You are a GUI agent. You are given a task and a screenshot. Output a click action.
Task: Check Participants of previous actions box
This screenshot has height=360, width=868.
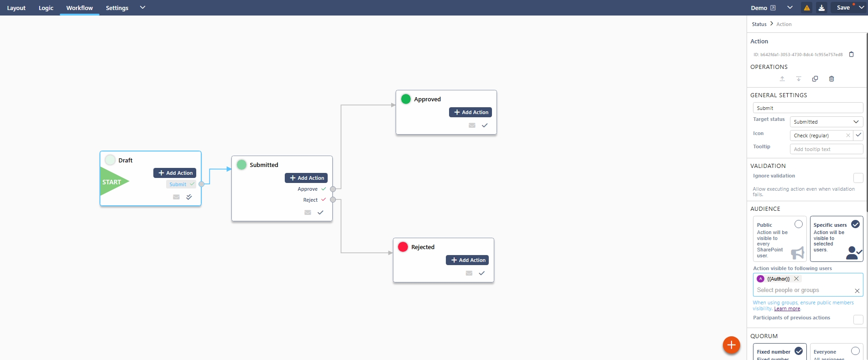click(x=858, y=319)
